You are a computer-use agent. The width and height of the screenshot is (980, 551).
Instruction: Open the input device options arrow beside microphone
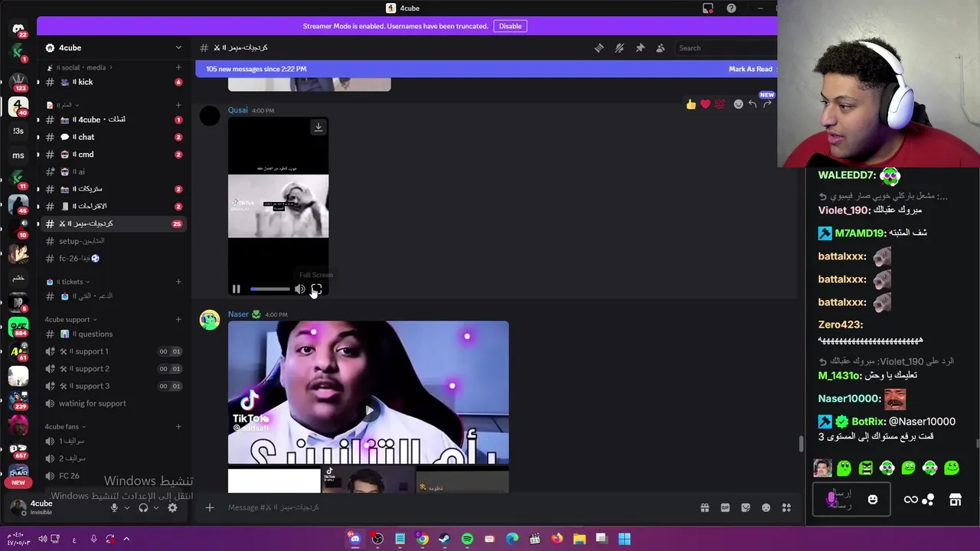coord(126,507)
